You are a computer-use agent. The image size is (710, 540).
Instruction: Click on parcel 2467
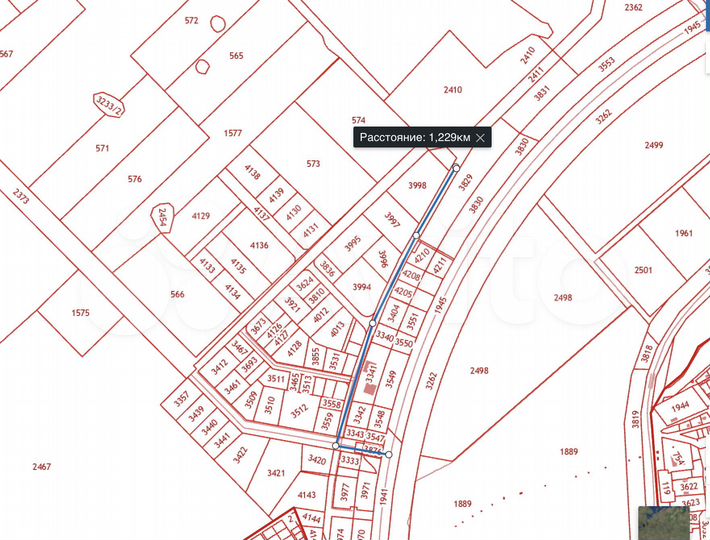(41, 467)
